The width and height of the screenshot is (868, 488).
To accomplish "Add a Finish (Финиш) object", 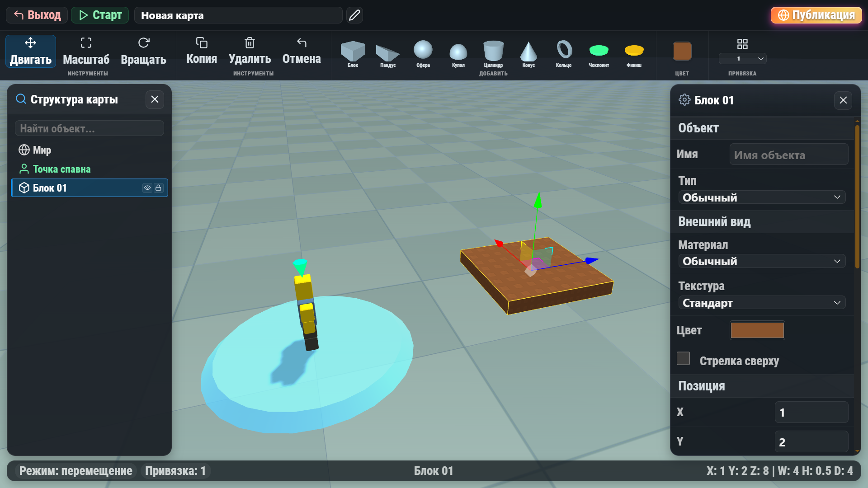I will click(x=634, y=53).
